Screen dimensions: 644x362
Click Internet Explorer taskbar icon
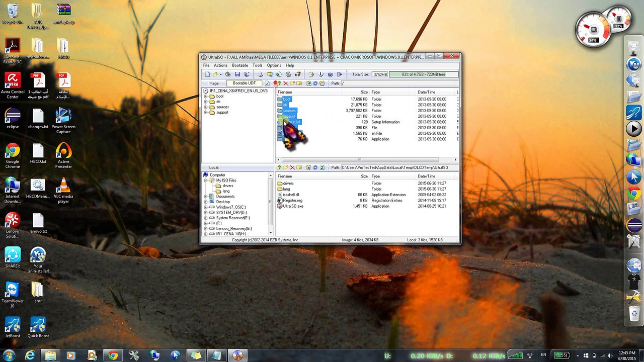pyautogui.click(x=30, y=355)
